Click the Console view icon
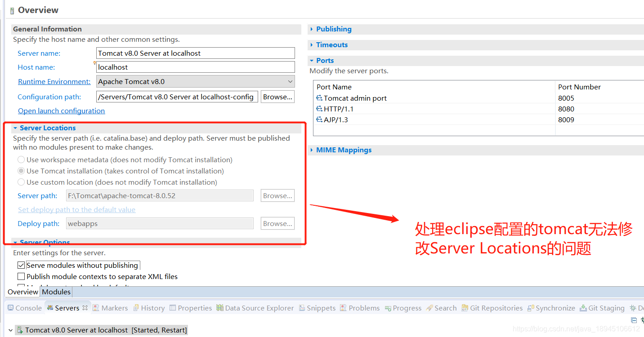 [11, 308]
